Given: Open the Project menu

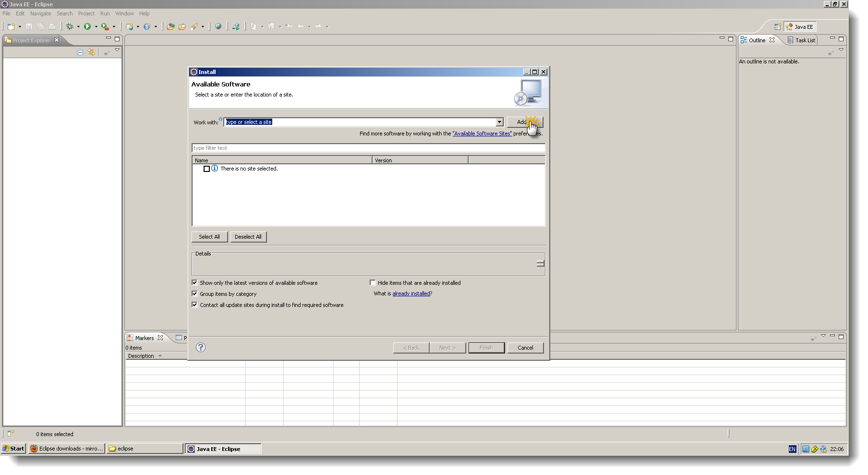Looking at the screenshot, I should [x=86, y=13].
